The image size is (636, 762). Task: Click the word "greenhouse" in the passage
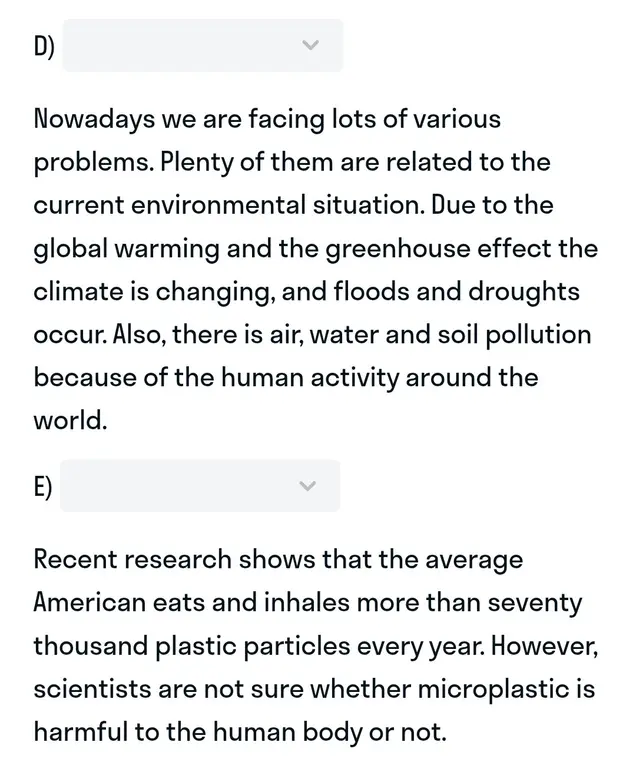pyautogui.click(x=397, y=249)
